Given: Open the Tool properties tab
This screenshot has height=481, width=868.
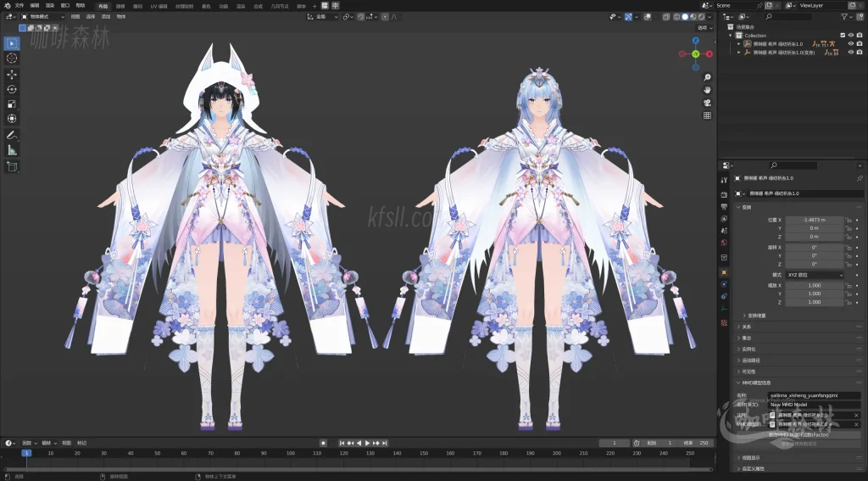Looking at the screenshot, I should pos(724,180).
